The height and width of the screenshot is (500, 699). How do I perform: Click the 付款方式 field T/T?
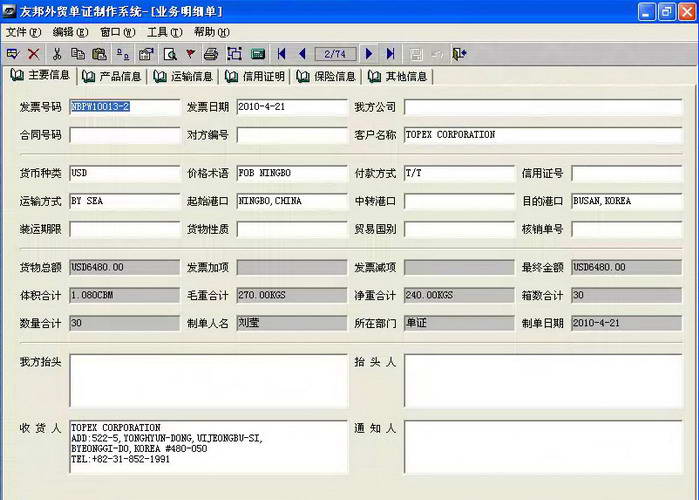pos(459,173)
